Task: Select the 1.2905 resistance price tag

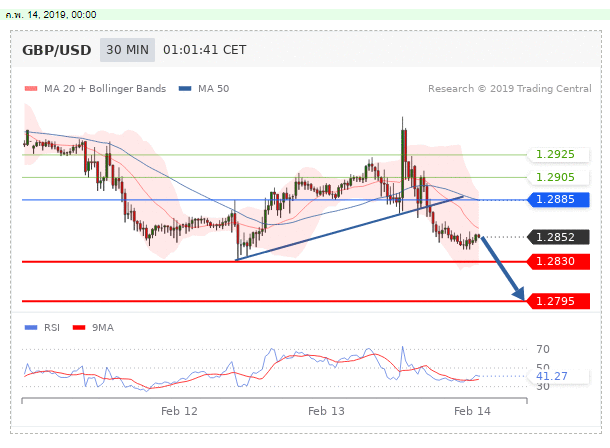Action: click(558, 177)
